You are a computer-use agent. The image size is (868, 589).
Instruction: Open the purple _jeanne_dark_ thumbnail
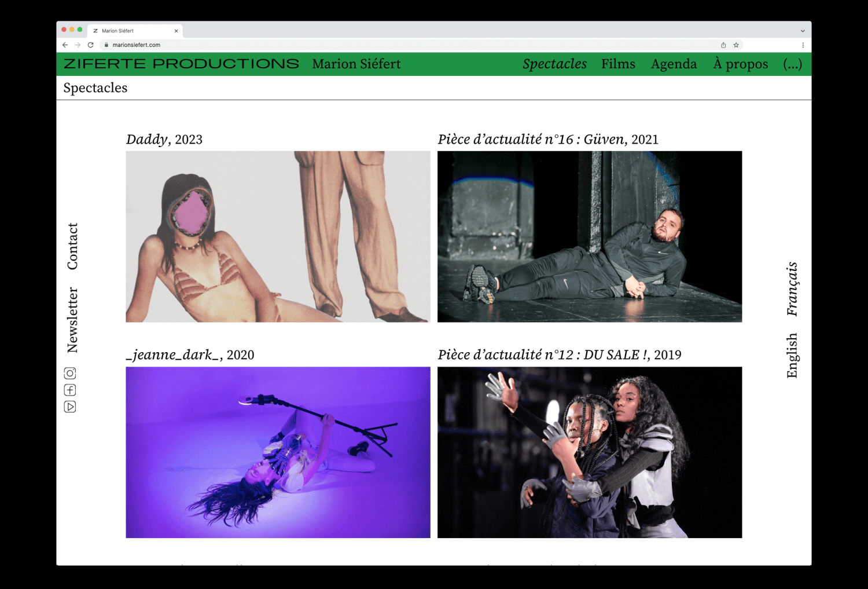tap(278, 452)
